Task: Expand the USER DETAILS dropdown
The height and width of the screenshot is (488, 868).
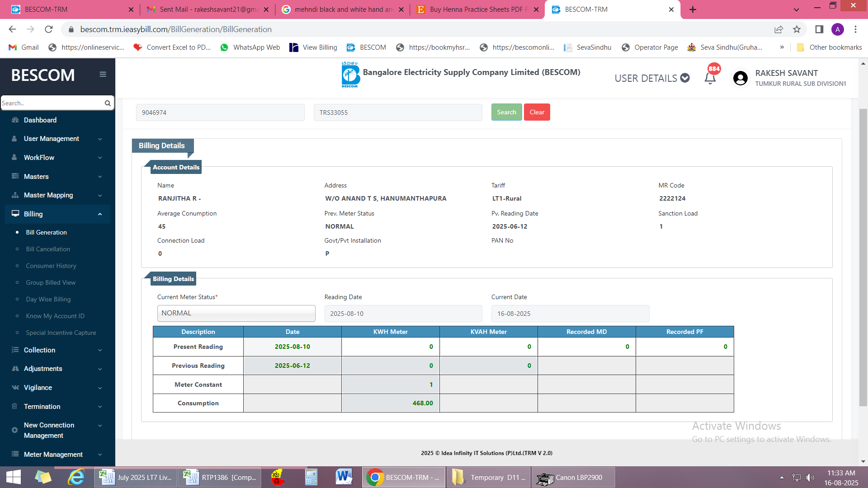Action: coord(651,78)
